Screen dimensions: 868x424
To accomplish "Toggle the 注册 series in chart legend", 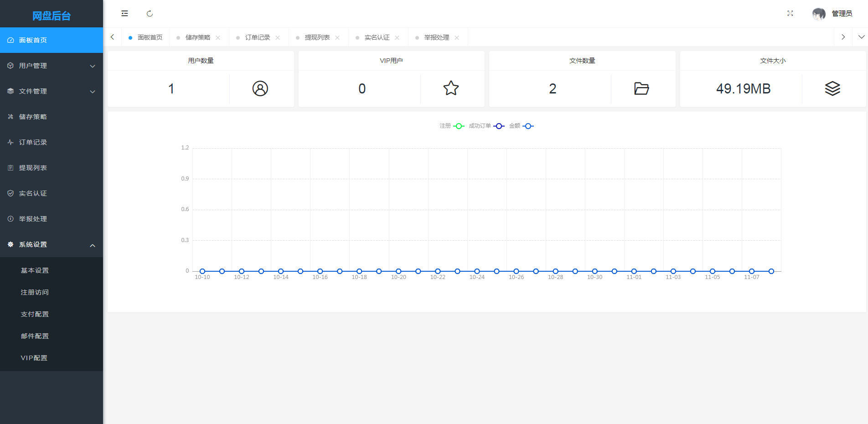I will click(x=452, y=126).
